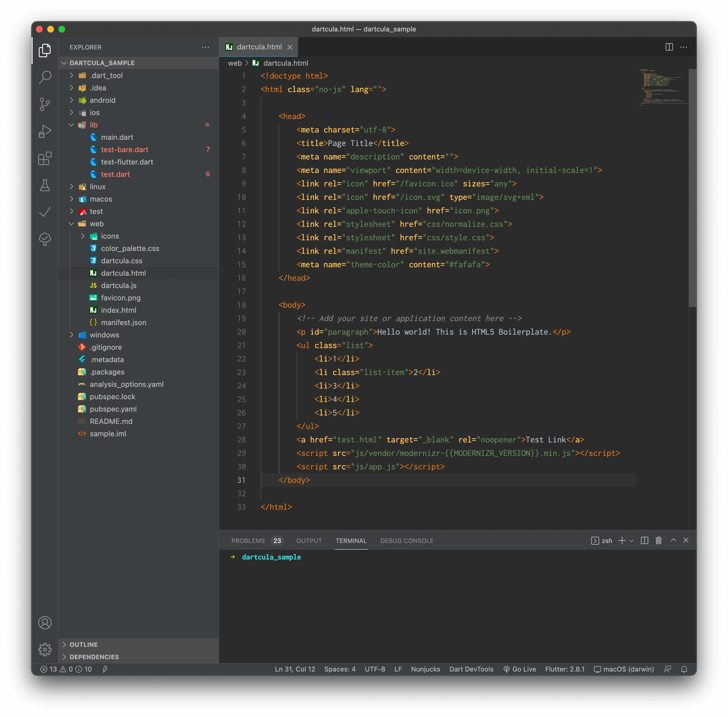Open the Search view in activity bar
728x717 pixels.
coord(45,77)
